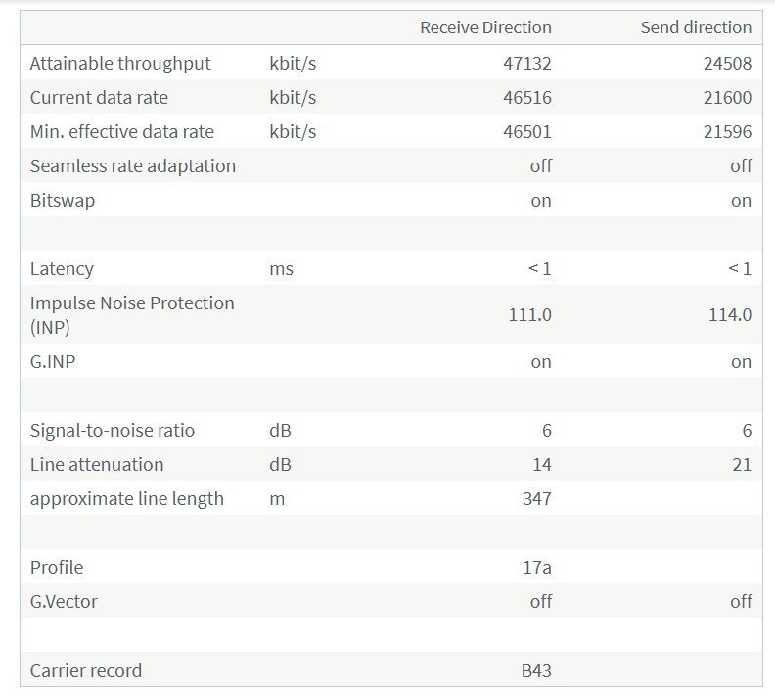Image resolution: width=775 pixels, height=700 pixels.
Task: Click the Bitswap row label
Action: click(63, 201)
